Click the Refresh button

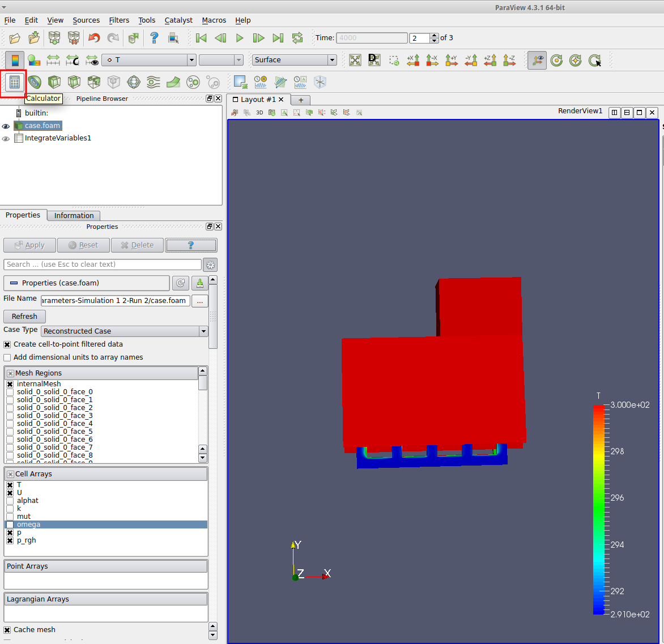24,316
